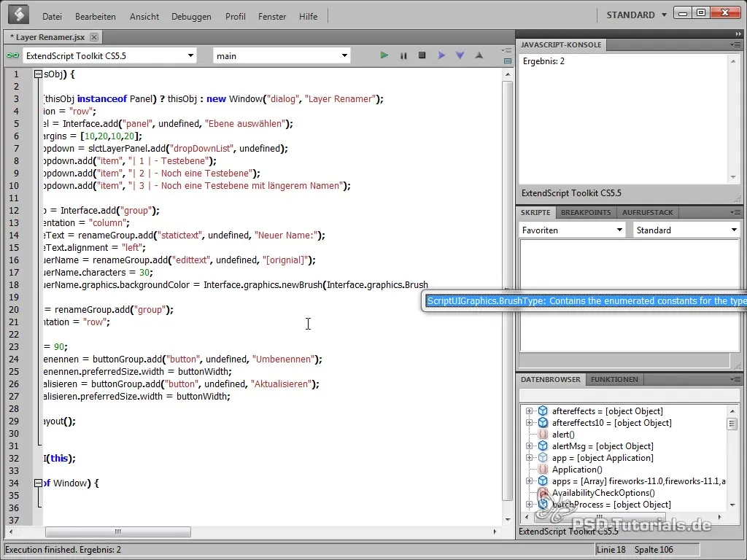Collapse the right panel dock with double arrows
Image resolution: width=747 pixels, height=560 pixels.
click(x=738, y=34)
